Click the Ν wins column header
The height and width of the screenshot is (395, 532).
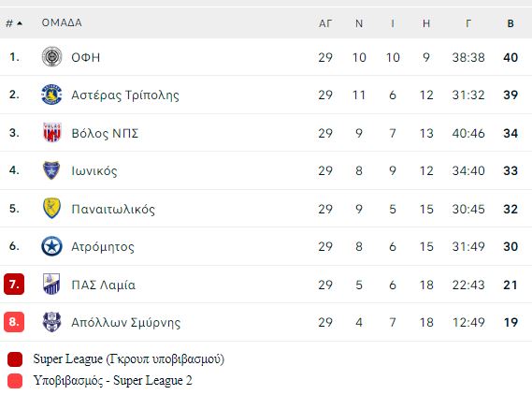pyautogui.click(x=359, y=23)
